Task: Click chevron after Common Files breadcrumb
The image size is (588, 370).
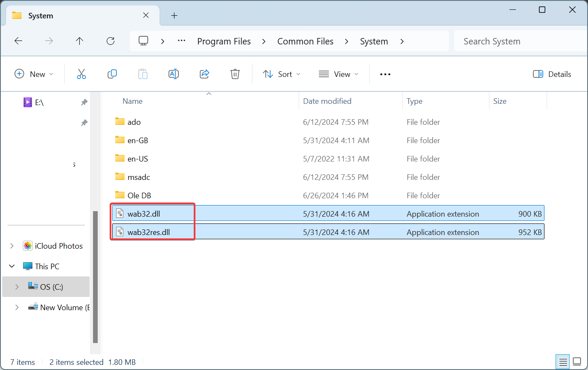Action: click(347, 41)
